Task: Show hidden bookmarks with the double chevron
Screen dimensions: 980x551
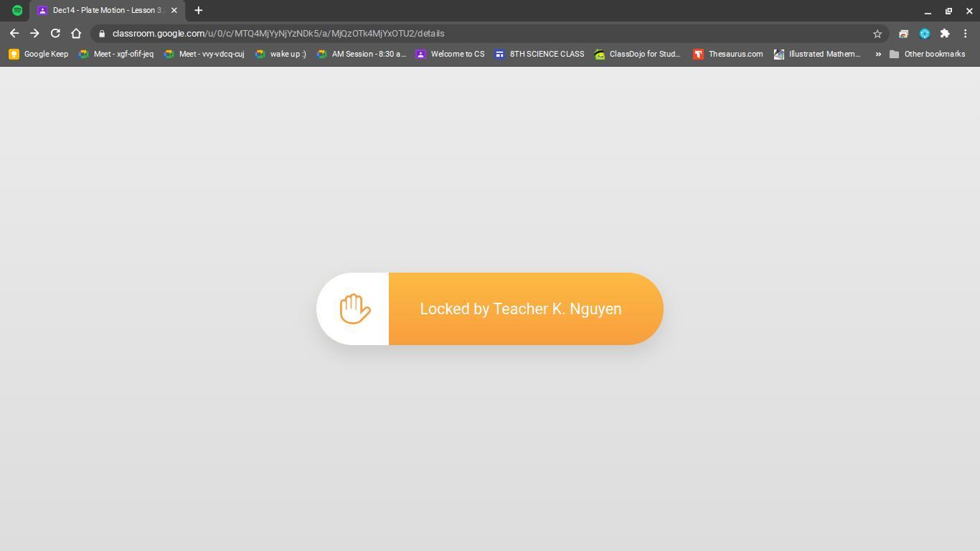Action: (878, 54)
